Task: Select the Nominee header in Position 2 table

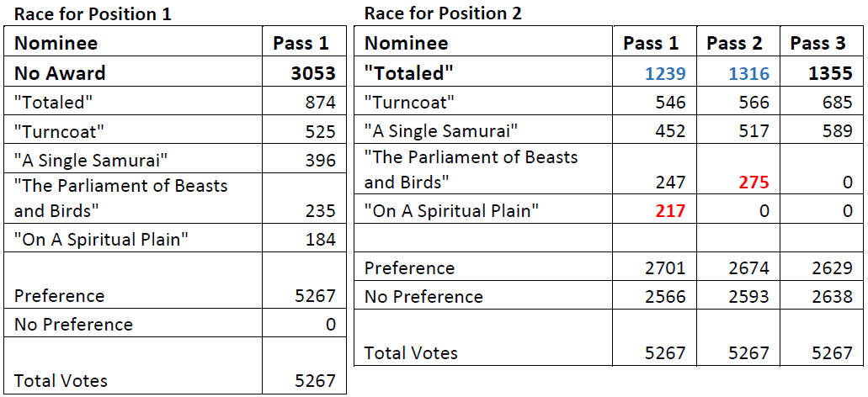Action: tap(407, 43)
